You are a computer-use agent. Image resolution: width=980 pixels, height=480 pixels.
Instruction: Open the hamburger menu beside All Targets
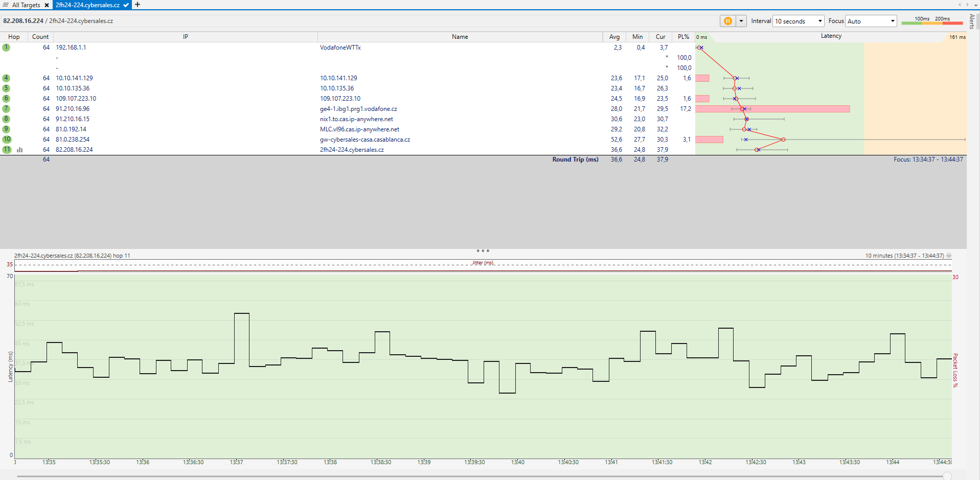6,5
